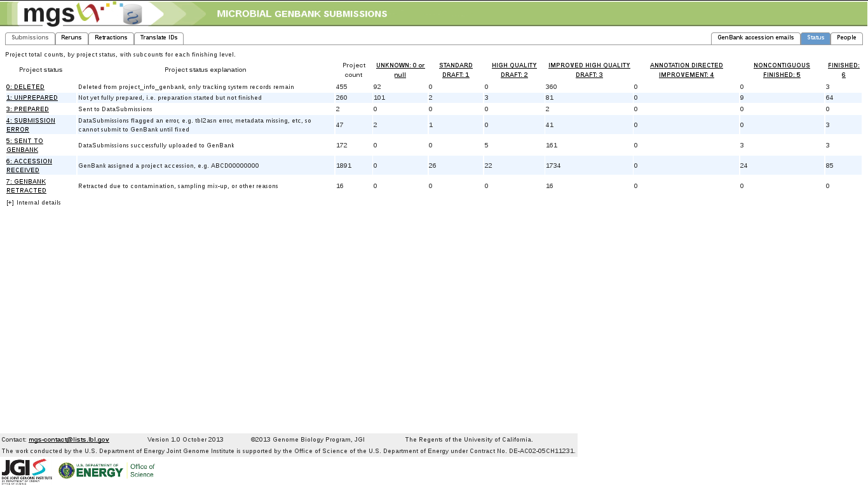868x488 pixels.
Task: Open the 1: UNPREPARED status link
Action: [x=32, y=98]
